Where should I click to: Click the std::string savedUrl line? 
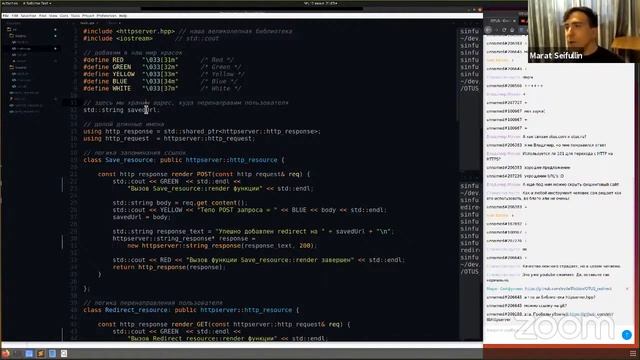click(x=121, y=110)
